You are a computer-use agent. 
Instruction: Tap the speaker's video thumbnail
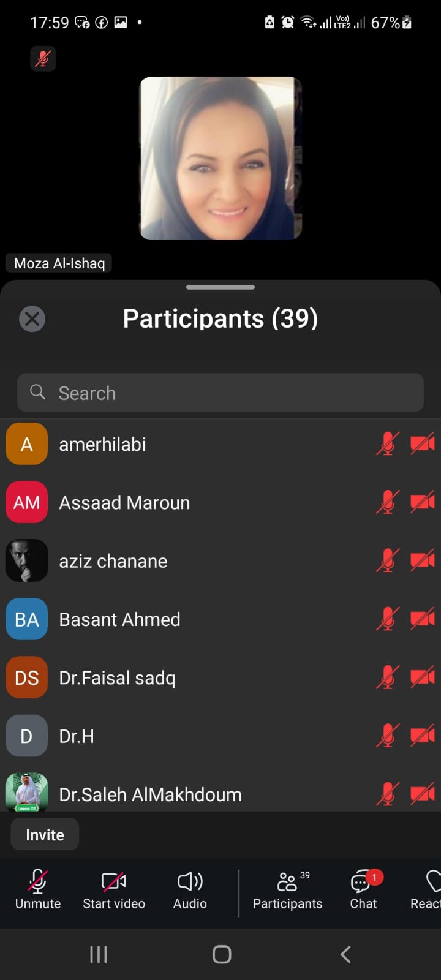pyautogui.click(x=221, y=158)
